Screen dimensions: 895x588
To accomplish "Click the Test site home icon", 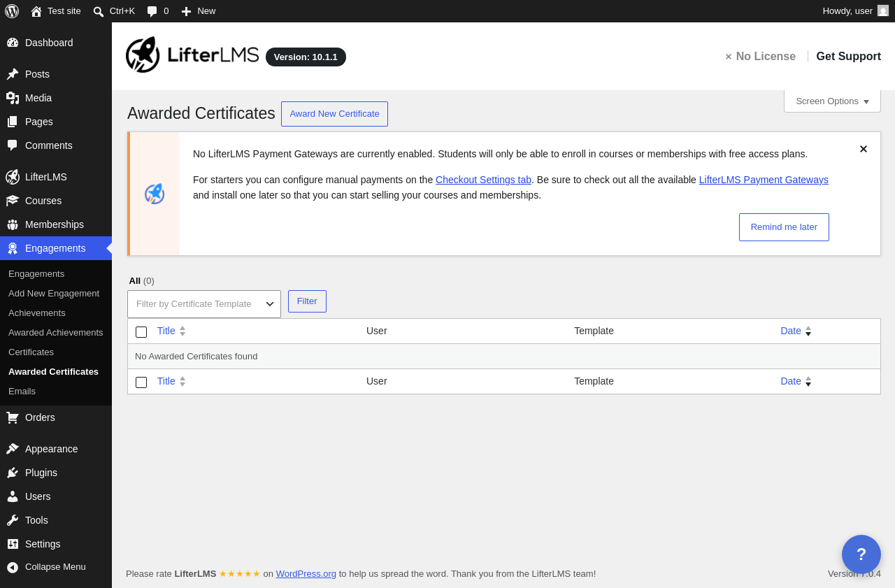I will (x=36, y=11).
